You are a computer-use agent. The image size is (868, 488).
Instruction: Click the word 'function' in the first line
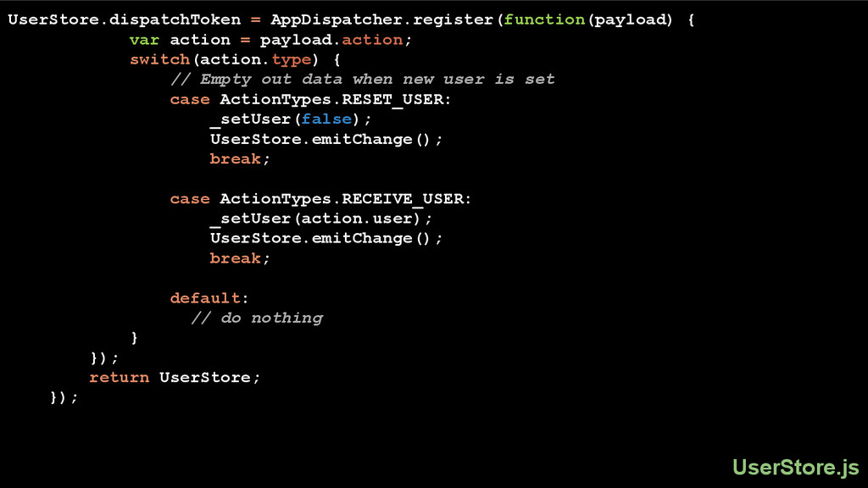coord(544,19)
